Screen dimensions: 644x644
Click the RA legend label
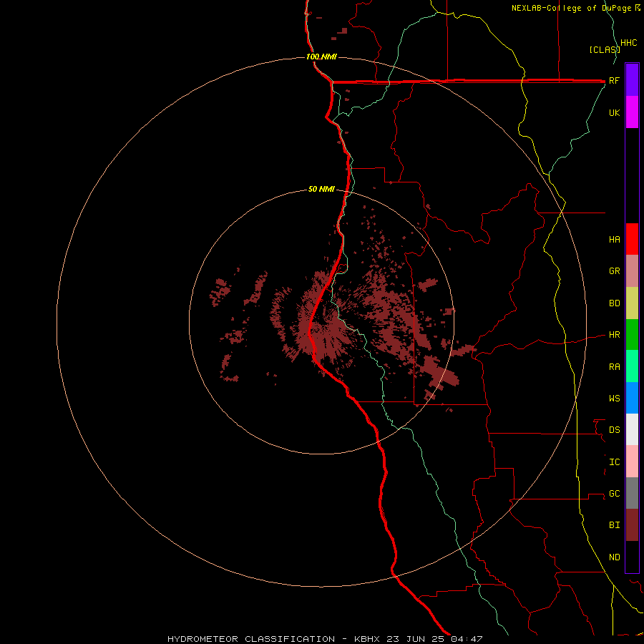coord(615,367)
